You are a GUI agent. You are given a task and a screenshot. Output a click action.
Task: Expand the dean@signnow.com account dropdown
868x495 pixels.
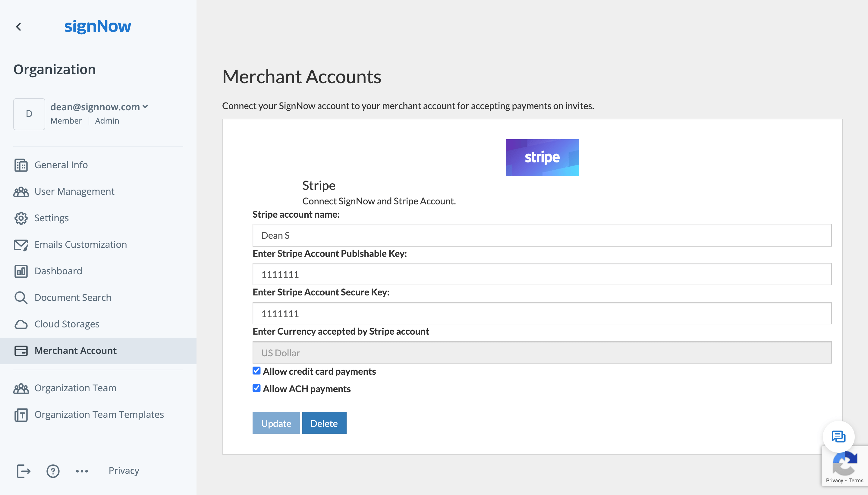click(146, 107)
